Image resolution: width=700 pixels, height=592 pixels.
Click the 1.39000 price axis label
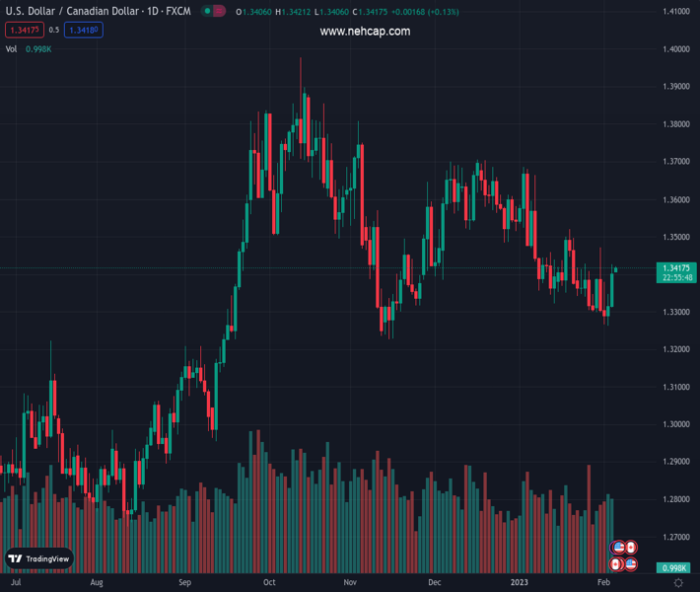[676, 86]
